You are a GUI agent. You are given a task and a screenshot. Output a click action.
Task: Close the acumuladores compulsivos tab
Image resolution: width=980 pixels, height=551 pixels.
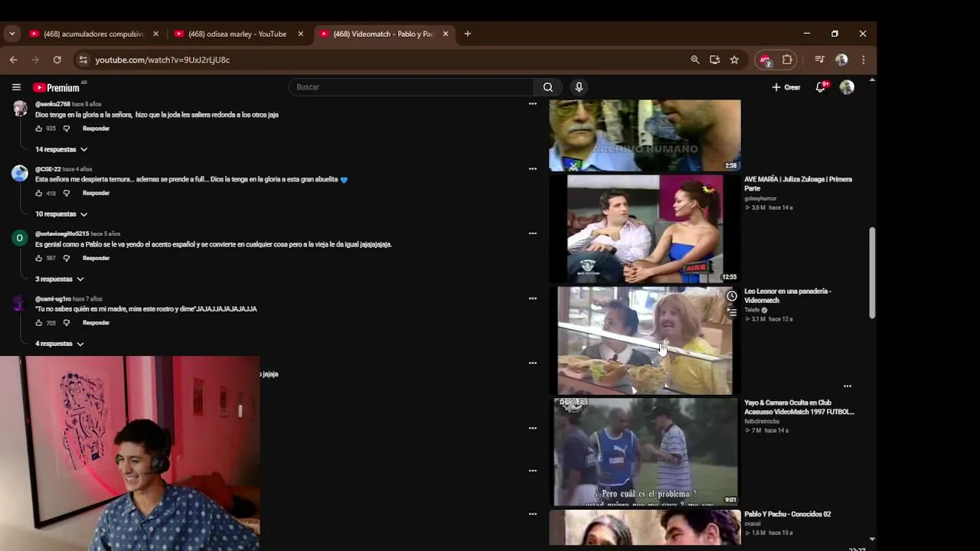click(x=155, y=34)
